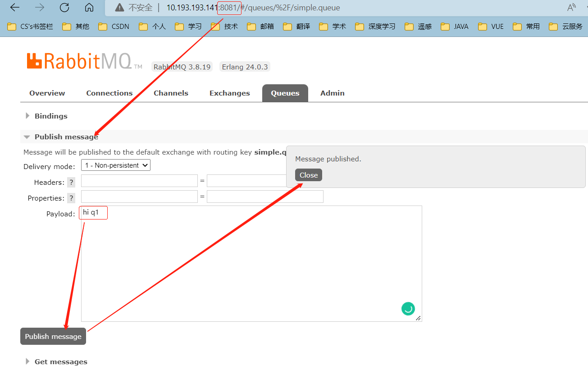Click the Headers key input field
Screen dimensions: 588x375
139,181
